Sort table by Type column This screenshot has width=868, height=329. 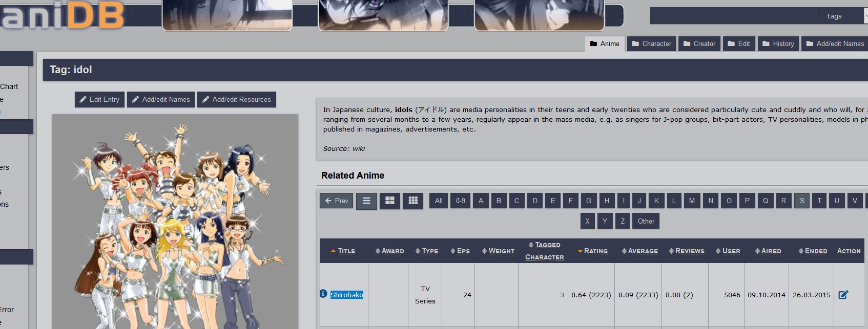pos(430,251)
